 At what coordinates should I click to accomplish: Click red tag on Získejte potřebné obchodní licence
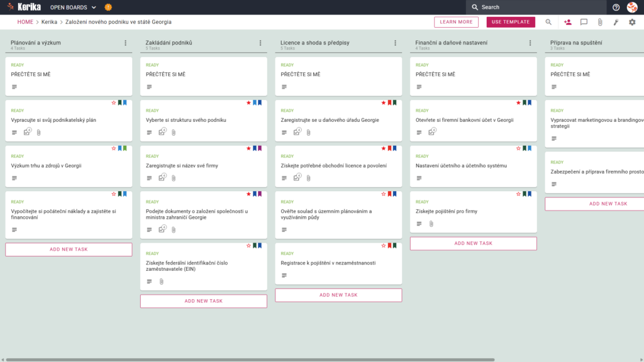[390, 148]
